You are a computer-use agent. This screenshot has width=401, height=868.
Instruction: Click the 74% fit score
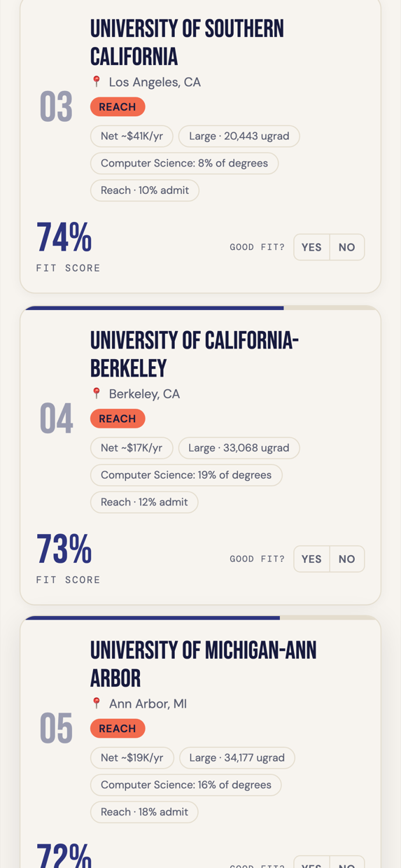pyautogui.click(x=64, y=237)
